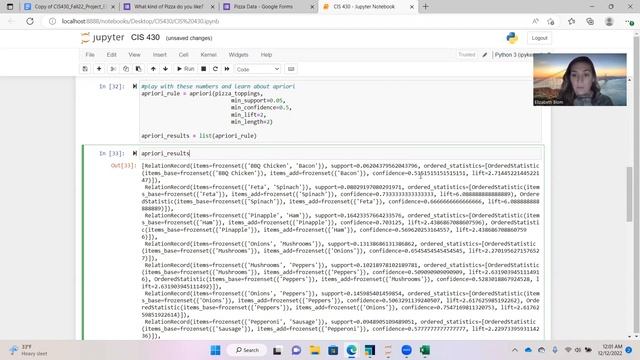Image resolution: width=640 pixels, height=360 pixels.
Task: Log out of Jupyter
Action: (539, 38)
